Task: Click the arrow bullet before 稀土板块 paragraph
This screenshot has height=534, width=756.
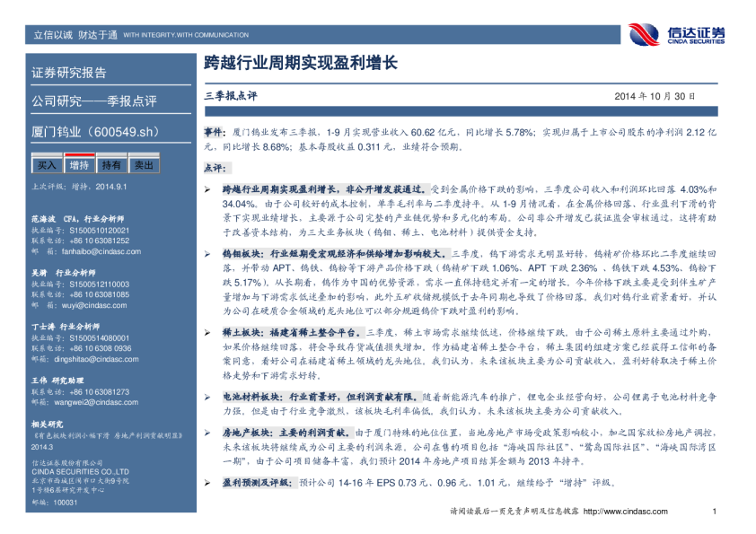Action: (x=207, y=332)
